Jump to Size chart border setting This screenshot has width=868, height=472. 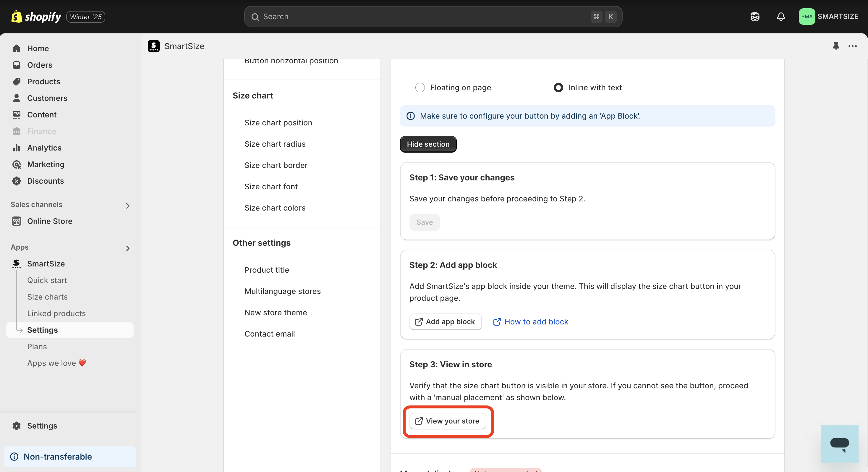276,165
